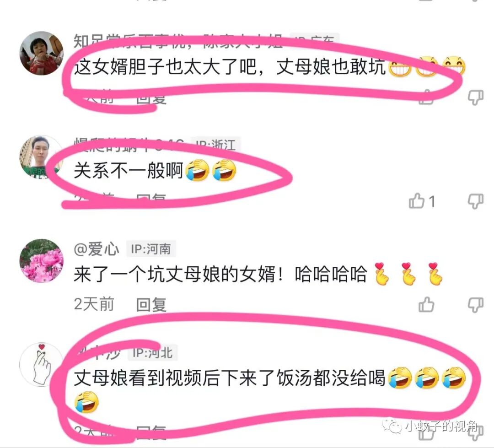494x448 pixels.
Task: Open the @爱心 username profile
Action: [97, 249]
